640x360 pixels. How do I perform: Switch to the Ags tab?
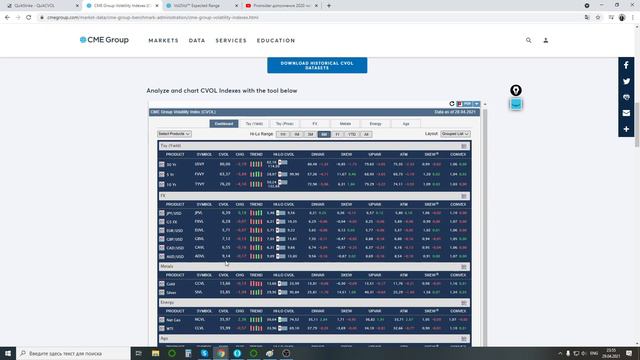tap(406, 124)
